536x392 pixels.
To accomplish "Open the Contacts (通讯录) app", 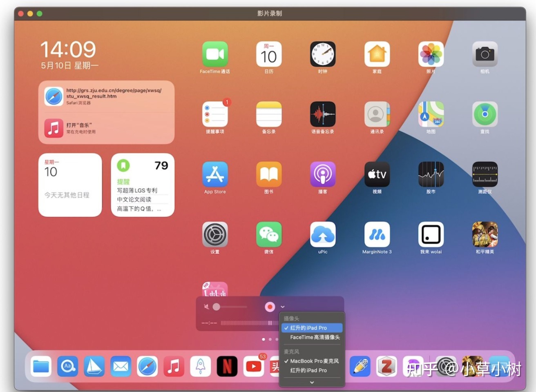I will (377, 114).
